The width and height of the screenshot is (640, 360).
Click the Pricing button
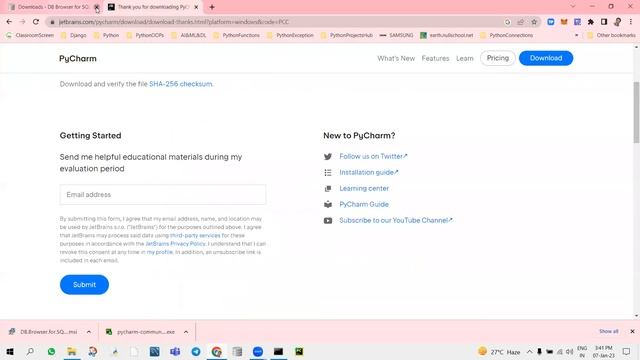point(498,58)
